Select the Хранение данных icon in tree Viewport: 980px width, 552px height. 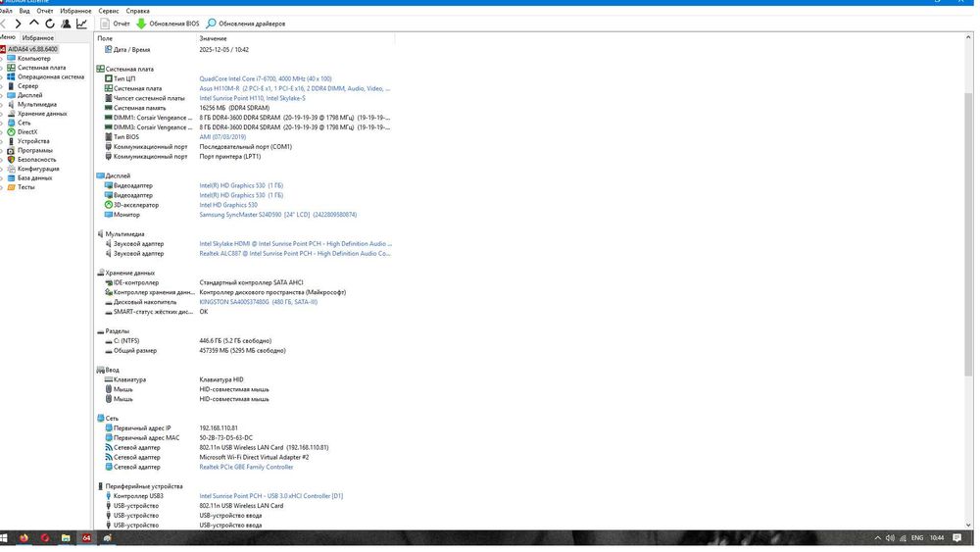(11, 114)
